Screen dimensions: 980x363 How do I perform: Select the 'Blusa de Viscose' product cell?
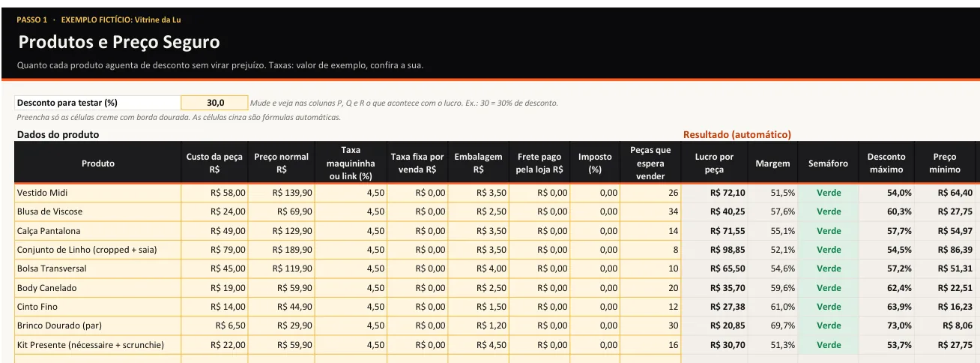pos(98,211)
